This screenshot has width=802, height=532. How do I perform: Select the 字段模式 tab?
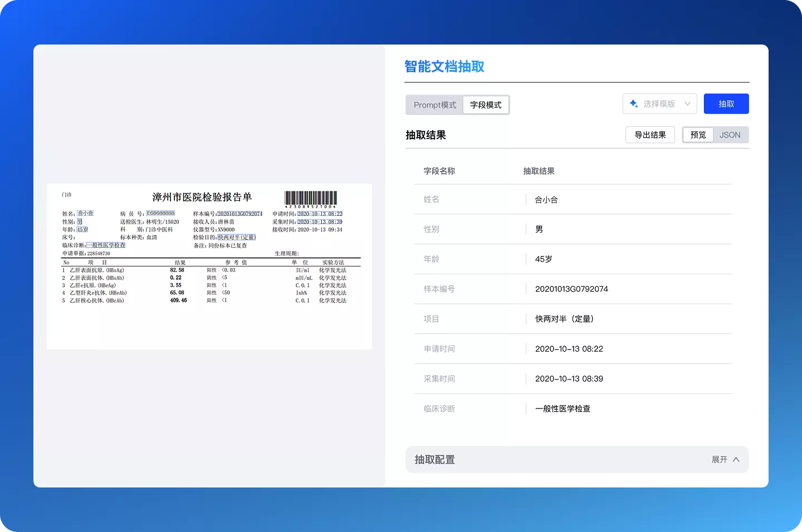[x=486, y=105]
